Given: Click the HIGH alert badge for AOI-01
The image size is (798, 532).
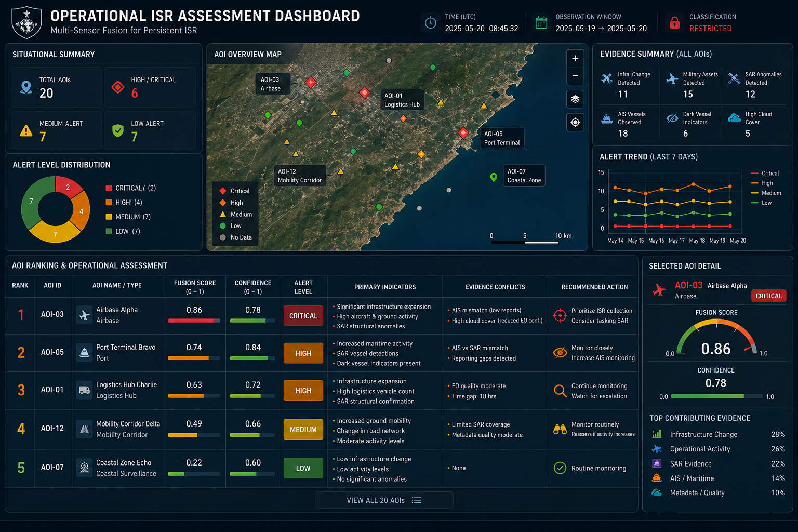Looking at the screenshot, I should coord(303,391).
